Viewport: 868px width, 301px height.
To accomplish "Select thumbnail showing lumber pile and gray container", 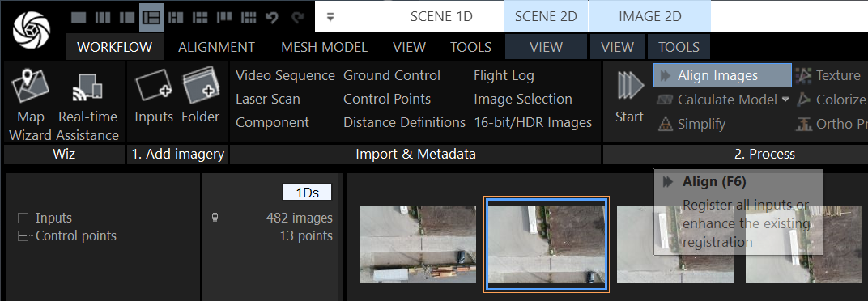I will pyautogui.click(x=417, y=244).
